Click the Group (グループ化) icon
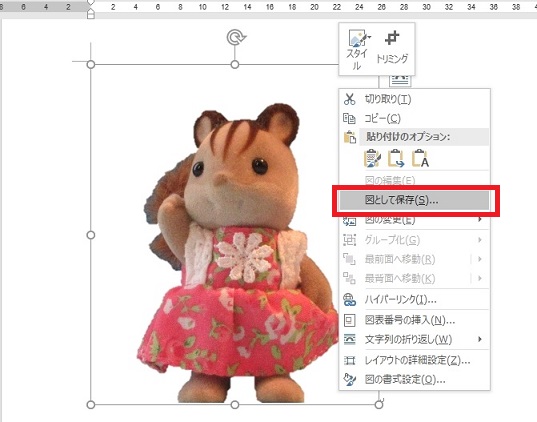Screen dimensions: 537x422 pos(349,240)
